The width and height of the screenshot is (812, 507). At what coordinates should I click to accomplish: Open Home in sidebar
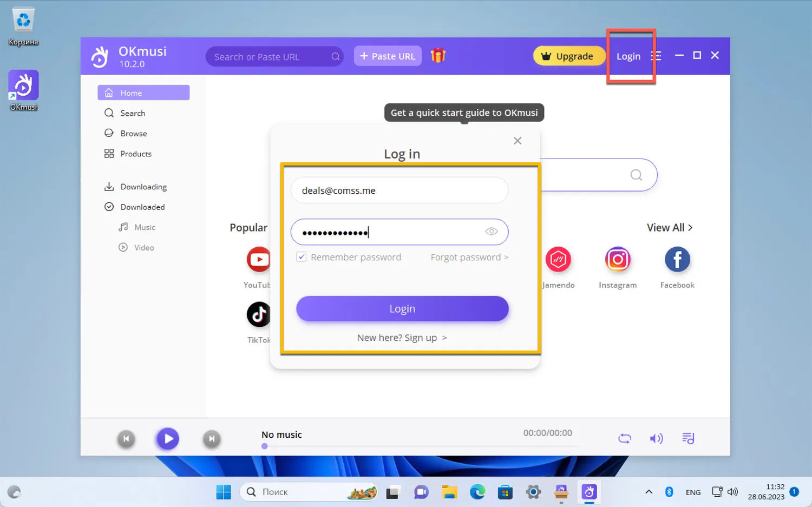click(x=143, y=93)
